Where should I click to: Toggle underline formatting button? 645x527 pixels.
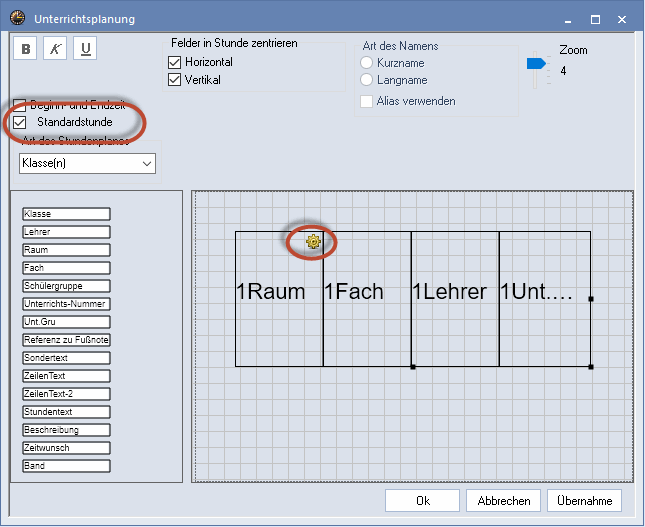(x=85, y=49)
